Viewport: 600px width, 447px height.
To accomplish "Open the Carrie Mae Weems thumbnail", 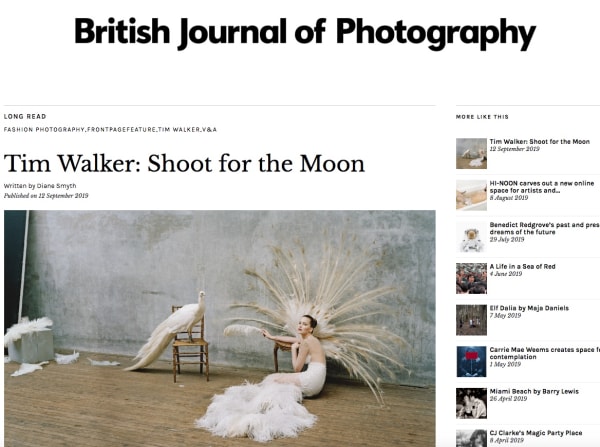I will click(x=471, y=362).
